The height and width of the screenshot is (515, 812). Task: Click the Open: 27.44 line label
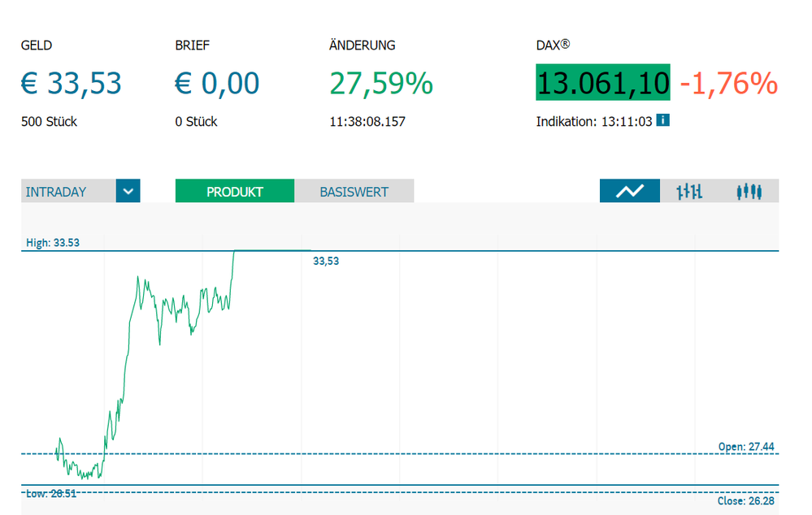tap(746, 447)
